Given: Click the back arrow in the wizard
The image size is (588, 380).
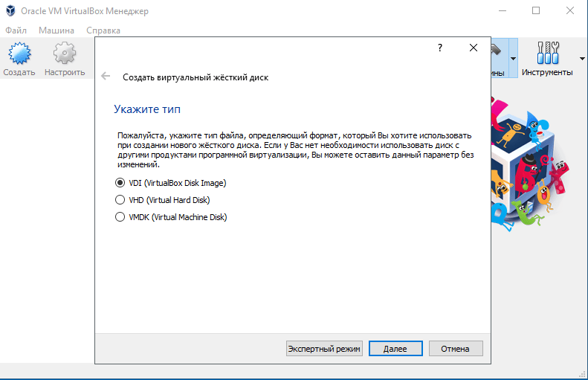Looking at the screenshot, I should pos(106,77).
